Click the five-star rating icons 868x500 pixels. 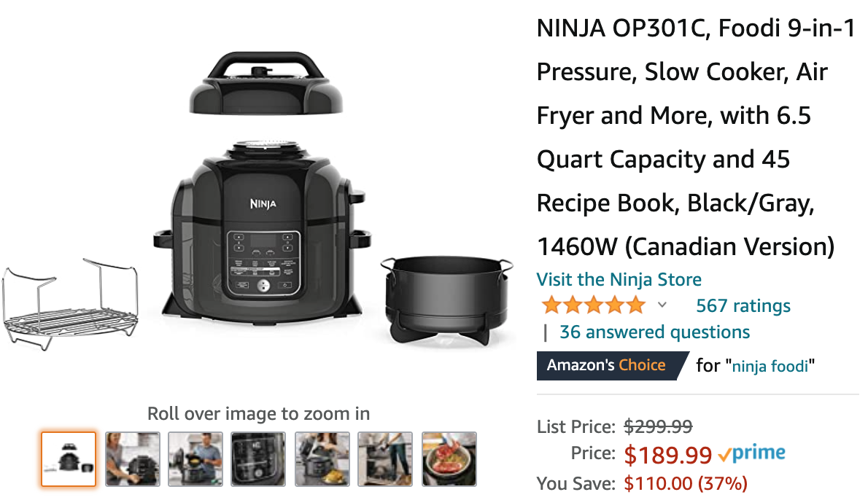tap(594, 305)
